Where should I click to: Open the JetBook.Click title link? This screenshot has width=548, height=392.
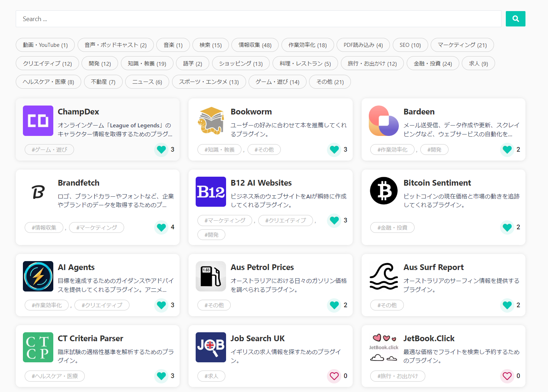point(429,338)
